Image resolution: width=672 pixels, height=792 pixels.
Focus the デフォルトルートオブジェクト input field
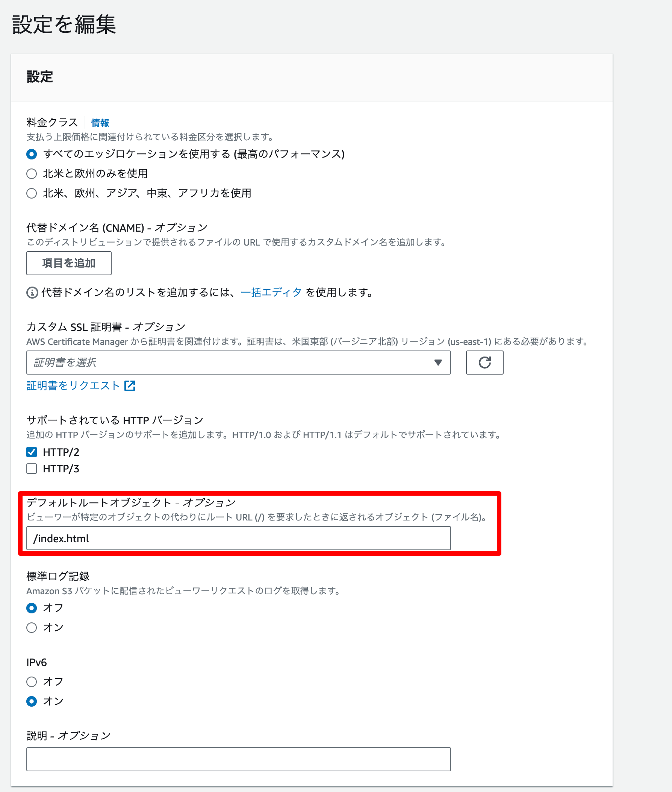tap(239, 538)
